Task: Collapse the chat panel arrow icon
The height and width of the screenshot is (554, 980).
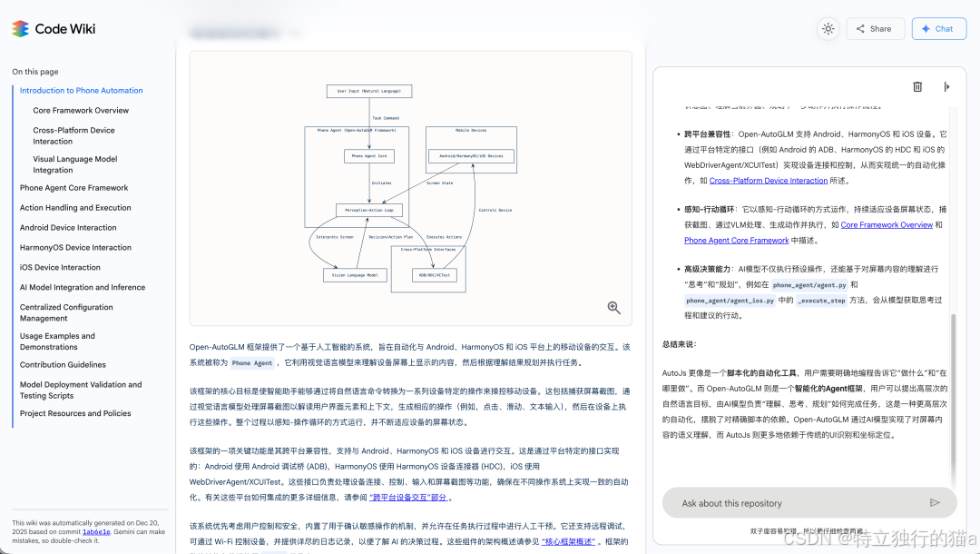Action: (x=946, y=87)
